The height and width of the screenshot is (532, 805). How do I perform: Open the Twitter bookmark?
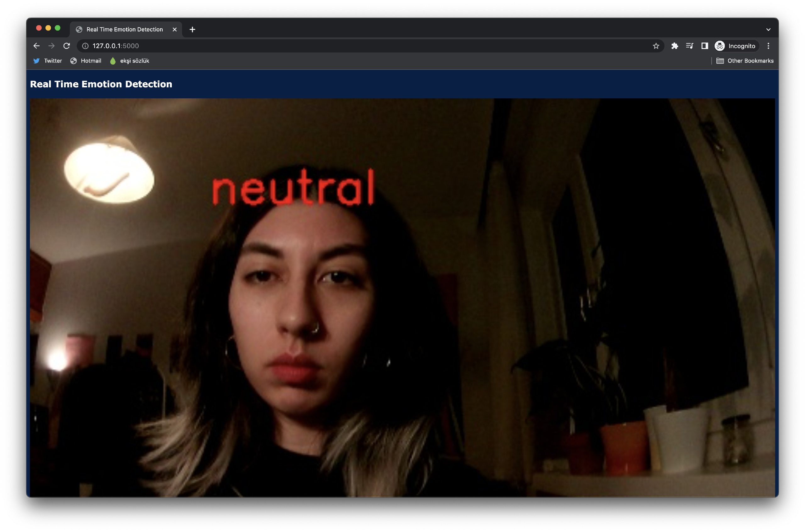(x=47, y=61)
